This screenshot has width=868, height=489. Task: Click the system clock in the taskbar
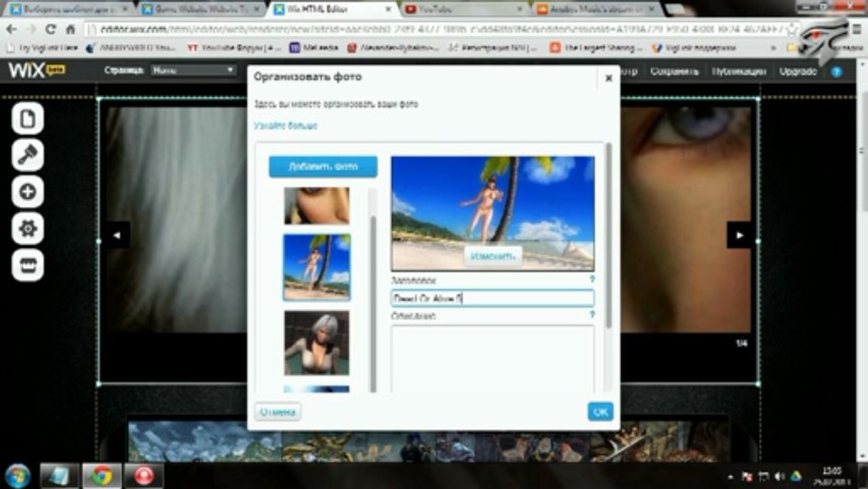831,475
